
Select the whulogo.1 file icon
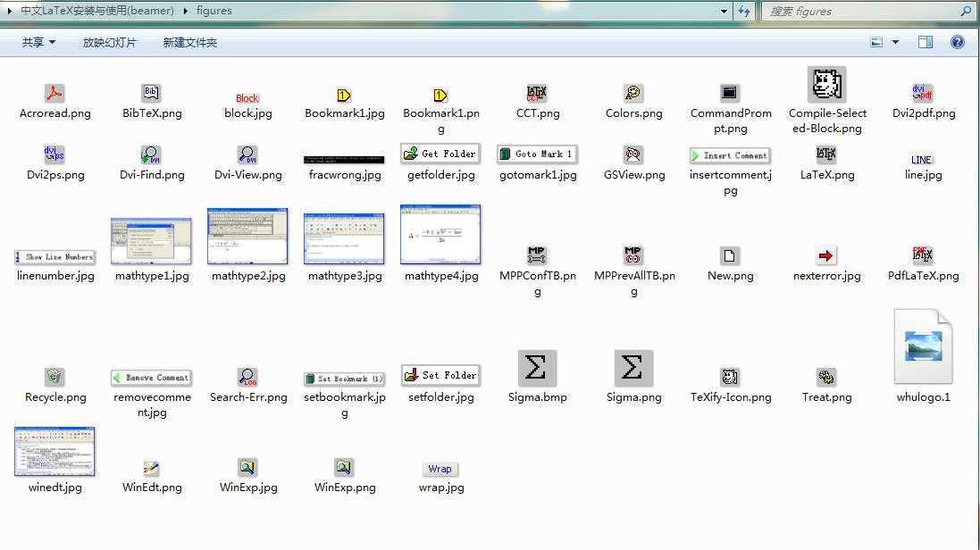click(x=923, y=346)
